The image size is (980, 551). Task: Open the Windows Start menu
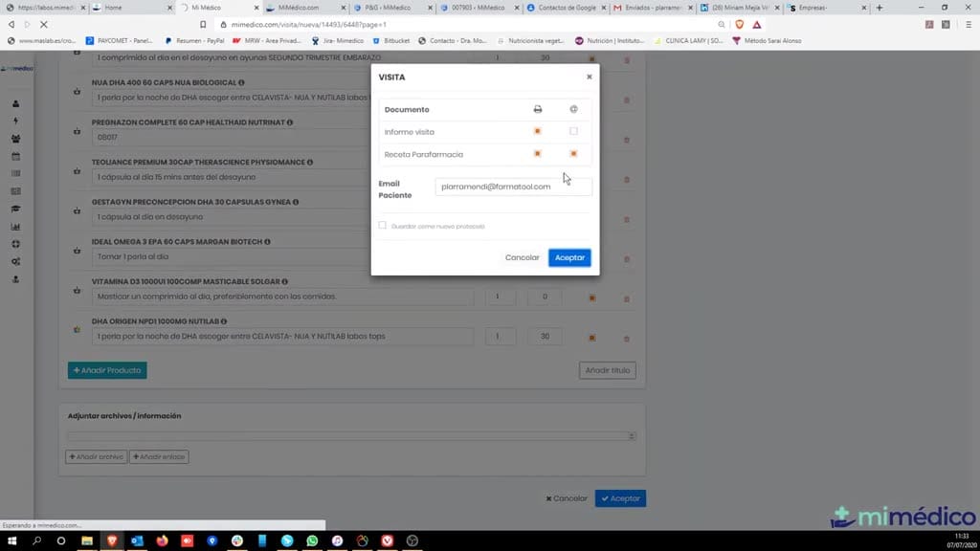pyautogui.click(x=11, y=540)
